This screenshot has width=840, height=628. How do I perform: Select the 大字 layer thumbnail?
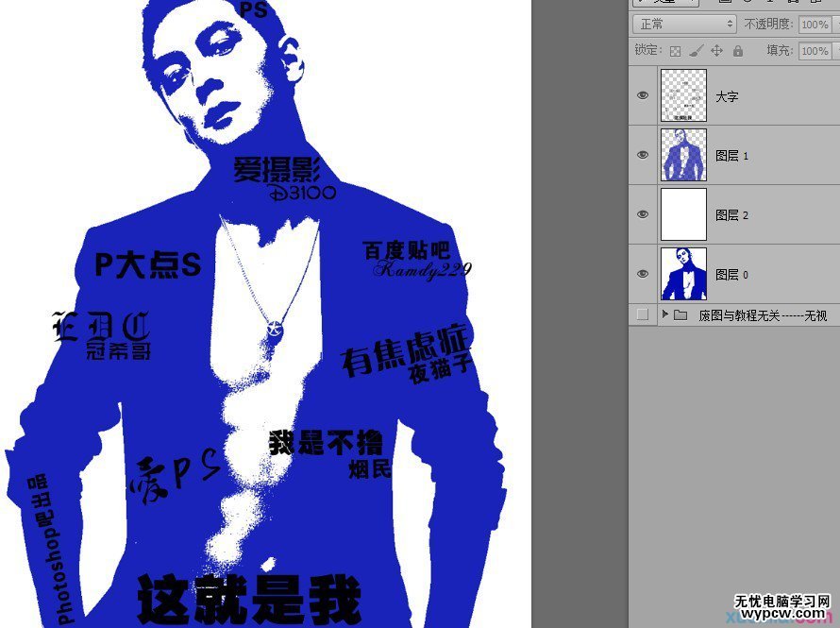click(x=683, y=95)
